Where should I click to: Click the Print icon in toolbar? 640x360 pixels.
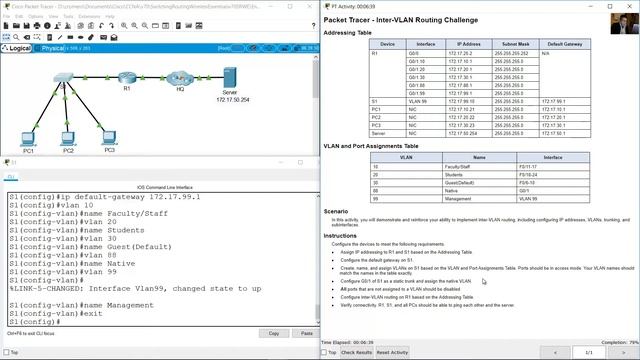(x=37, y=26)
